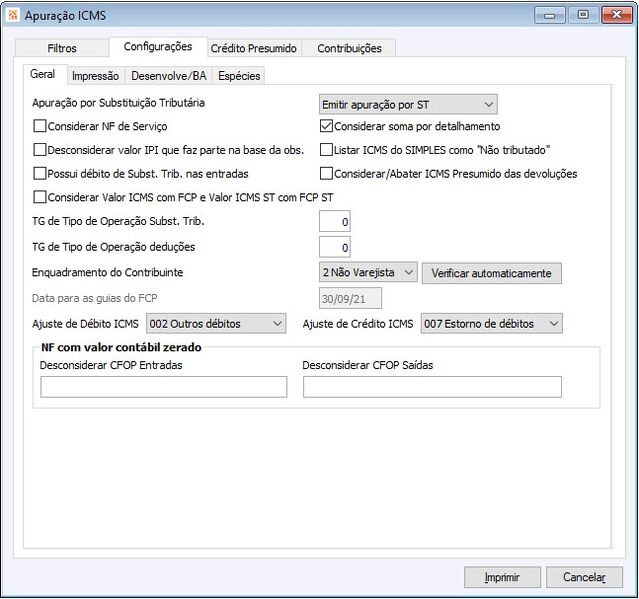Check Listar ICMS do SIMPLES como Não tributado

326,150
